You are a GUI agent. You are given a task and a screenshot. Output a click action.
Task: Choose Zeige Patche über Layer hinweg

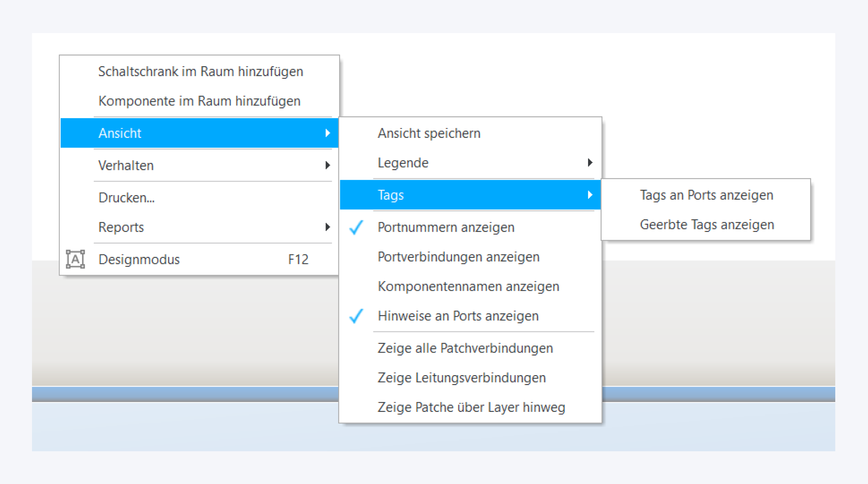click(471, 407)
